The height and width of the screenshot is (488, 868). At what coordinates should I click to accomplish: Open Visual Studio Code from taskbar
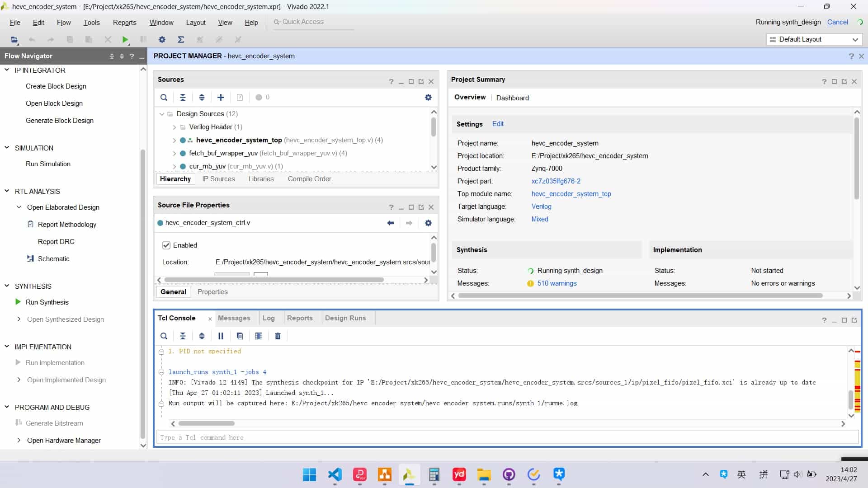pyautogui.click(x=335, y=474)
